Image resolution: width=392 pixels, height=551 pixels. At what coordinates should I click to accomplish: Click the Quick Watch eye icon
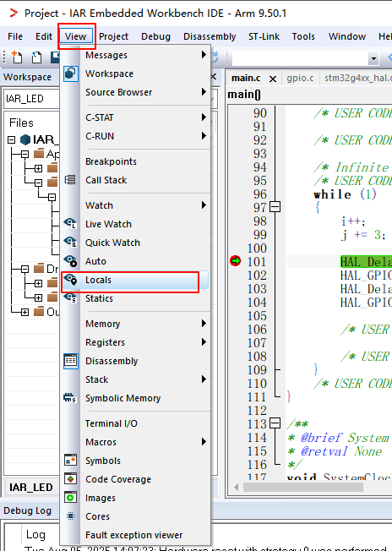point(70,243)
